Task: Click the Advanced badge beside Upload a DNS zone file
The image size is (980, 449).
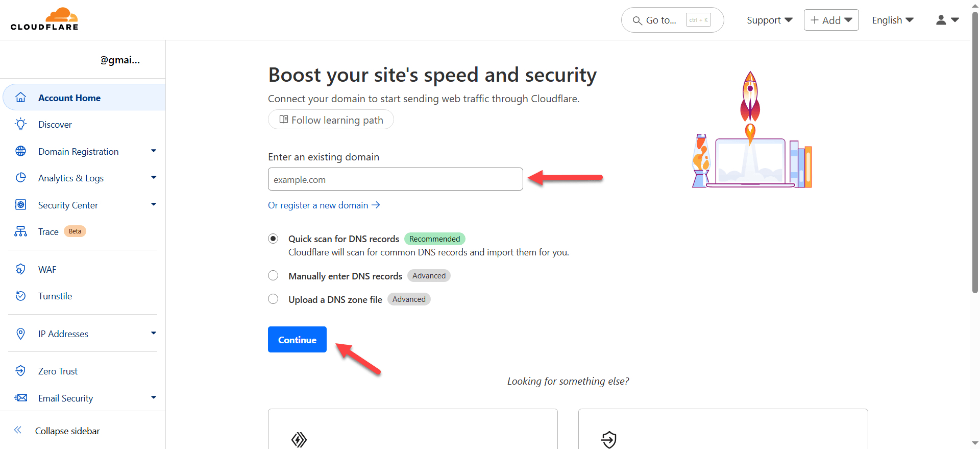Action: 409,299
